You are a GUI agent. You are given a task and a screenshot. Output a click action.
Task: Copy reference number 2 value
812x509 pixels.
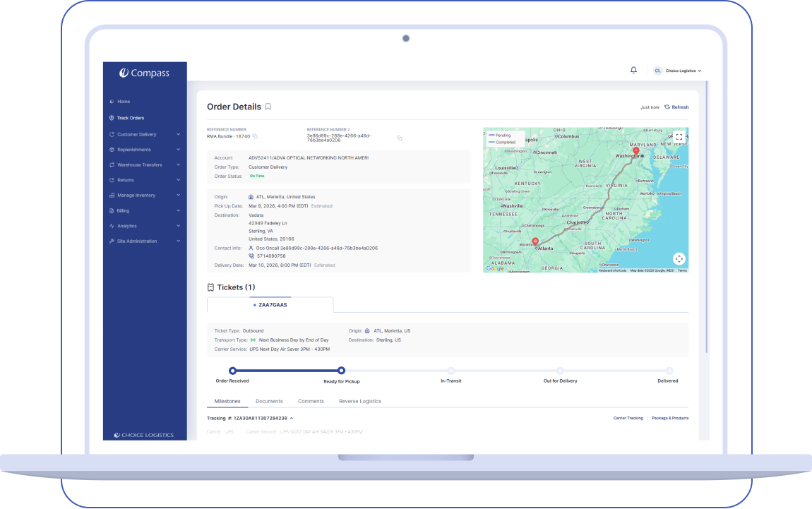tap(399, 138)
